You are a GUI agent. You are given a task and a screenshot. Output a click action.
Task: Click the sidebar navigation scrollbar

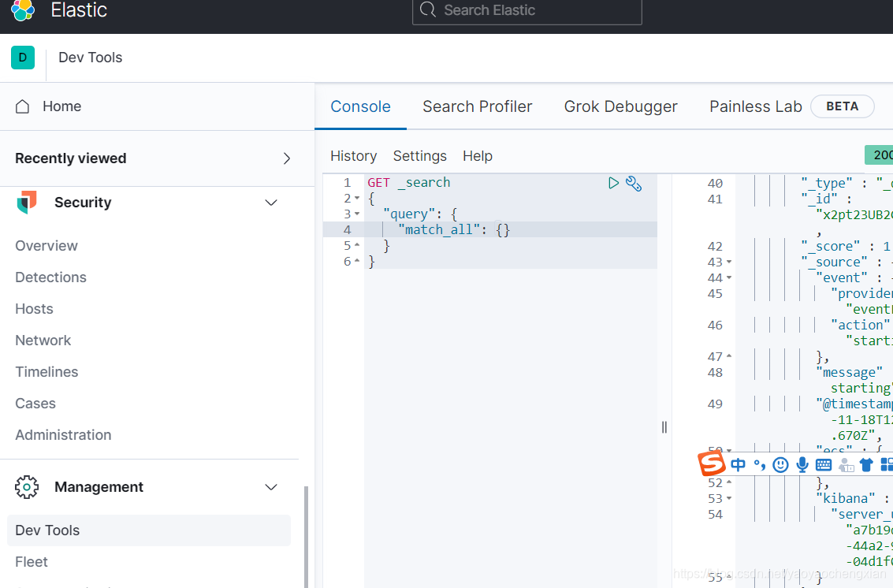tap(306, 537)
